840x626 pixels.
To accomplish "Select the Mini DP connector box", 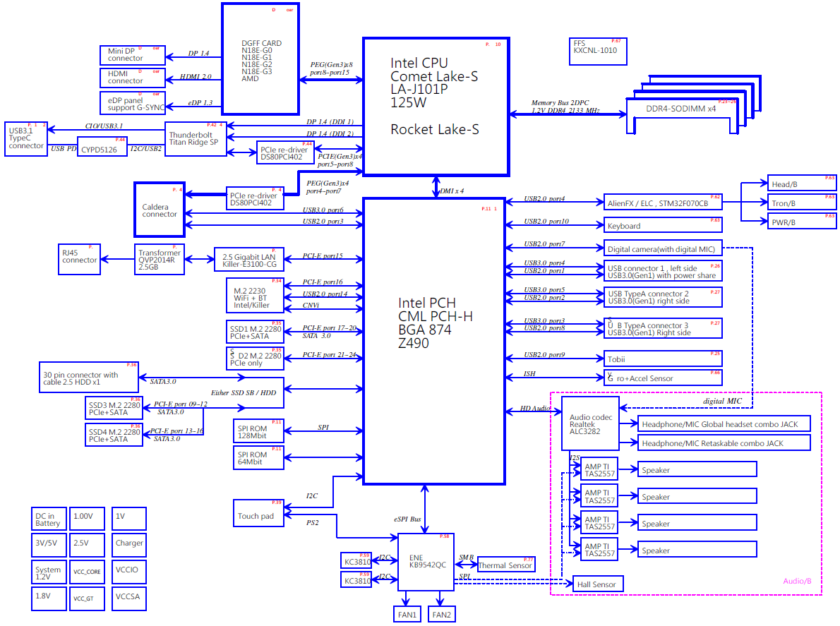I will click(x=133, y=54).
